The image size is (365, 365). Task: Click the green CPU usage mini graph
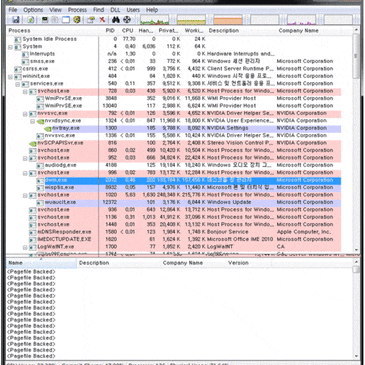pyautogui.click(x=154, y=20)
